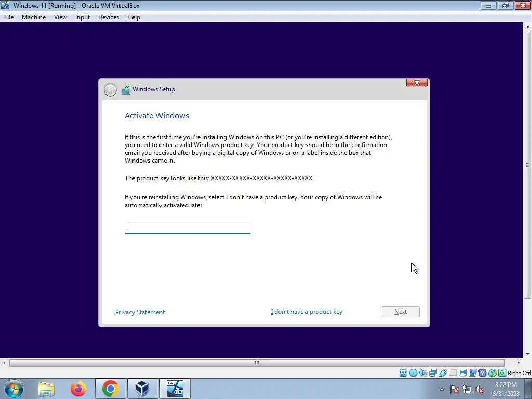532x399 pixels.
Task: Click the muted volume tray icon
Action: coord(480,389)
